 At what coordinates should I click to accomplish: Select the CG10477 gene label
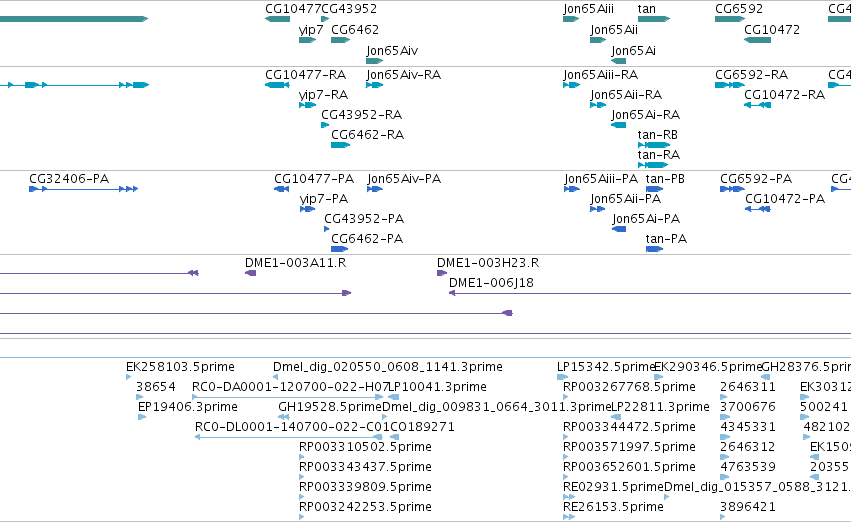click(x=293, y=9)
